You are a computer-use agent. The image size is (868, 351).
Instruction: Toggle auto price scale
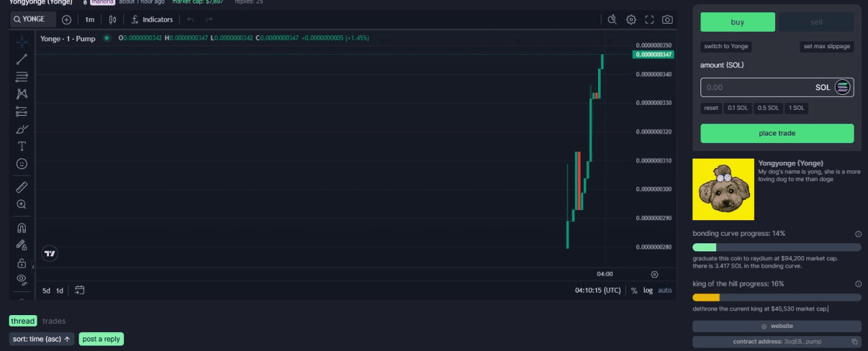[x=665, y=290]
